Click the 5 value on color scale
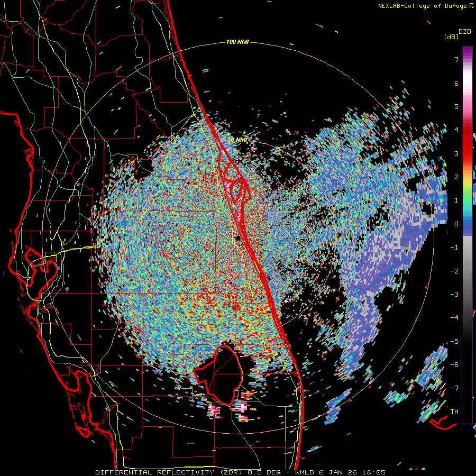This screenshot has height=476, width=476. [456, 106]
